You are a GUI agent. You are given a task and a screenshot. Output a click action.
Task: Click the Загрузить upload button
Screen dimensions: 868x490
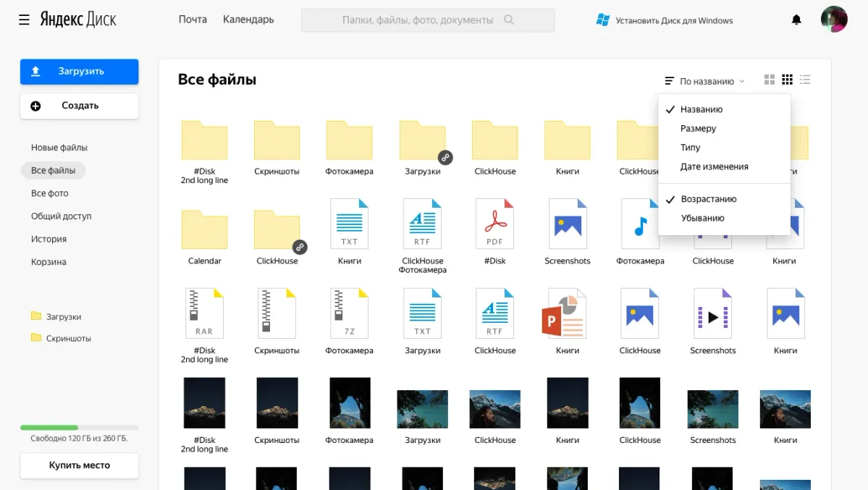pos(79,72)
